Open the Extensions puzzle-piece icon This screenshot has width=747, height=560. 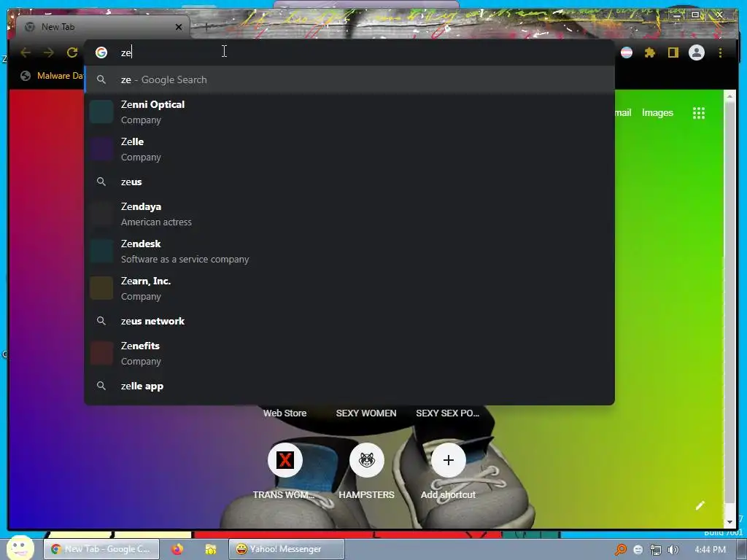pyautogui.click(x=650, y=52)
